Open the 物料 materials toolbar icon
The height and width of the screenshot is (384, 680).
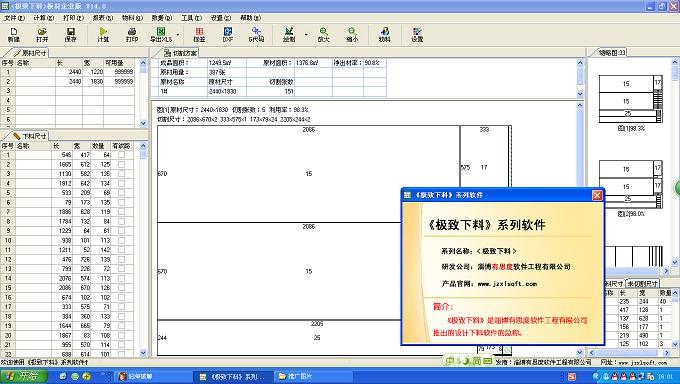pos(385,35)
